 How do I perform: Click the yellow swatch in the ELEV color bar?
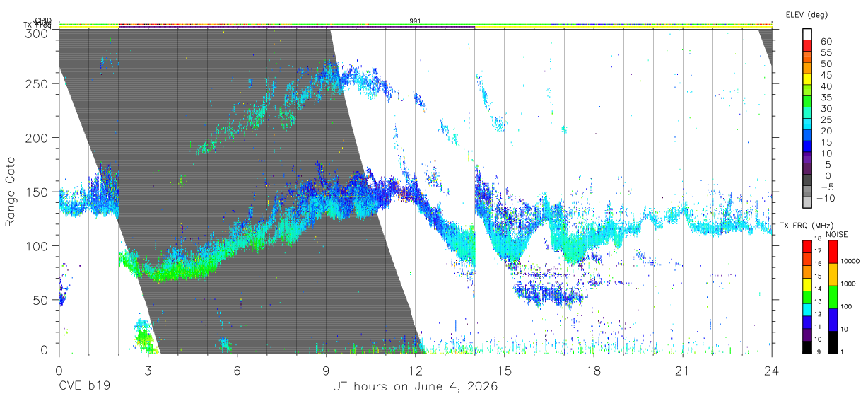807,79
